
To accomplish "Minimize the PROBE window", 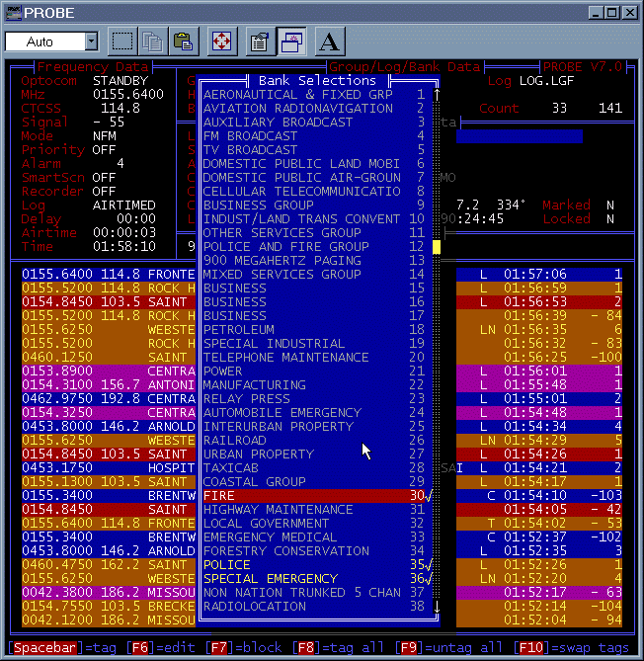I will [x=596, y=13].
